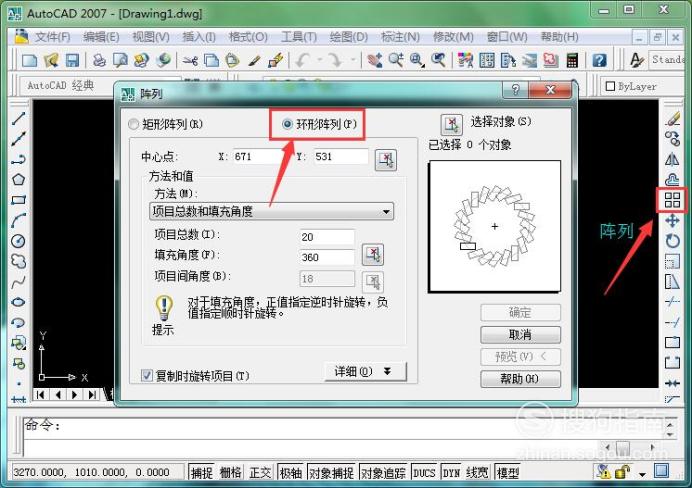Click the 填充角度 input field
This screenshot has height=488, width=692.
click(x=327, y=257)
